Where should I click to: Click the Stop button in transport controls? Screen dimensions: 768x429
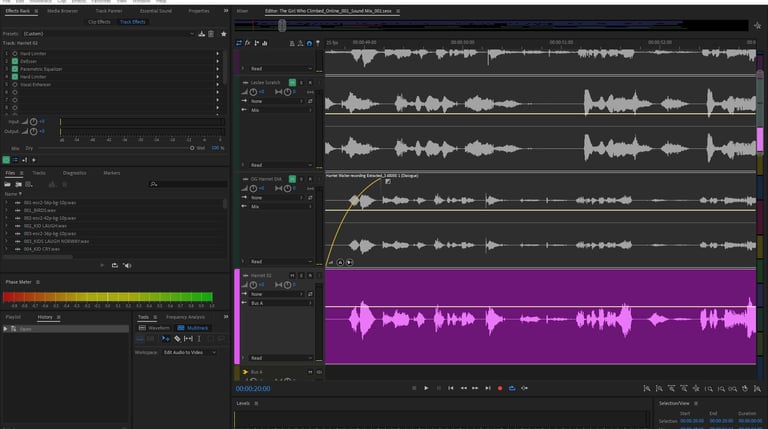pos(413,388)
